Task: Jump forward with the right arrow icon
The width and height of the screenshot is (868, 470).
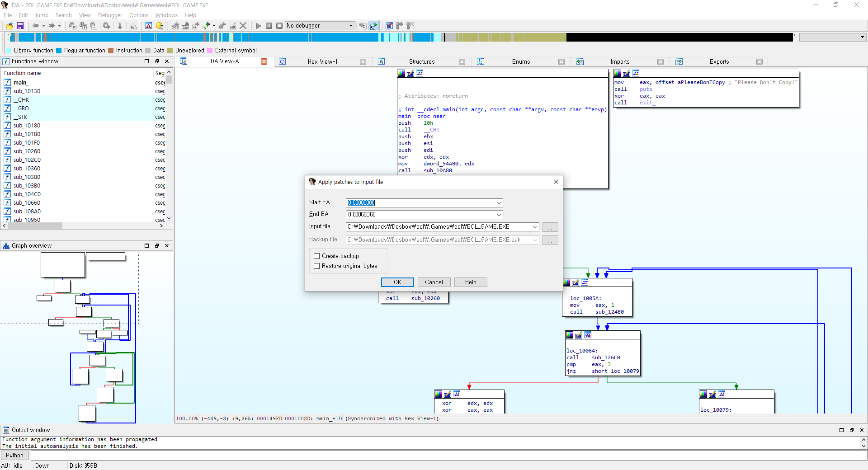Action: pos(52,26)
